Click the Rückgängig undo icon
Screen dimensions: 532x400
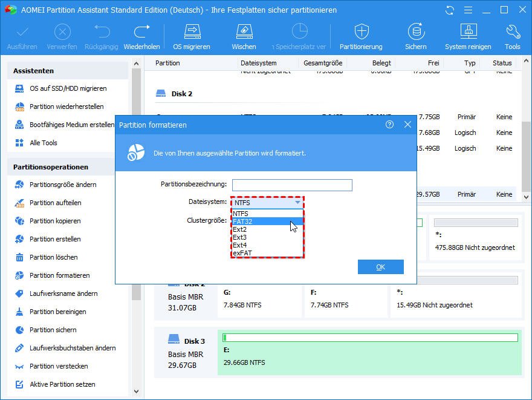(102, 31)
